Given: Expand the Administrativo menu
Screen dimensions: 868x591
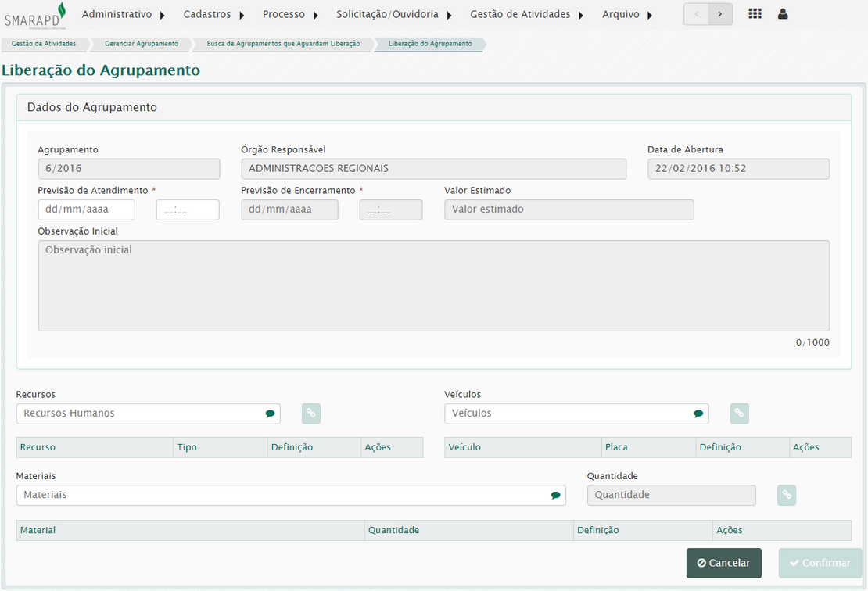Looking at the screenshot, I should coord(124,15).
